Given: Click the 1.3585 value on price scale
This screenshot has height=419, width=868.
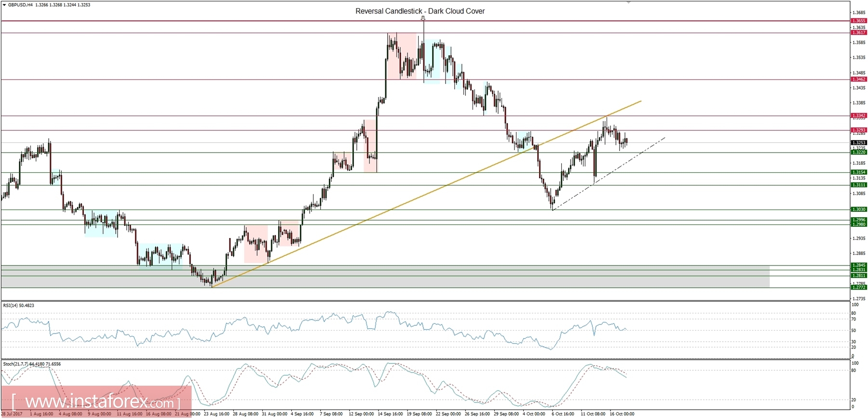Looking at the screenshot, I should [858, 42].
